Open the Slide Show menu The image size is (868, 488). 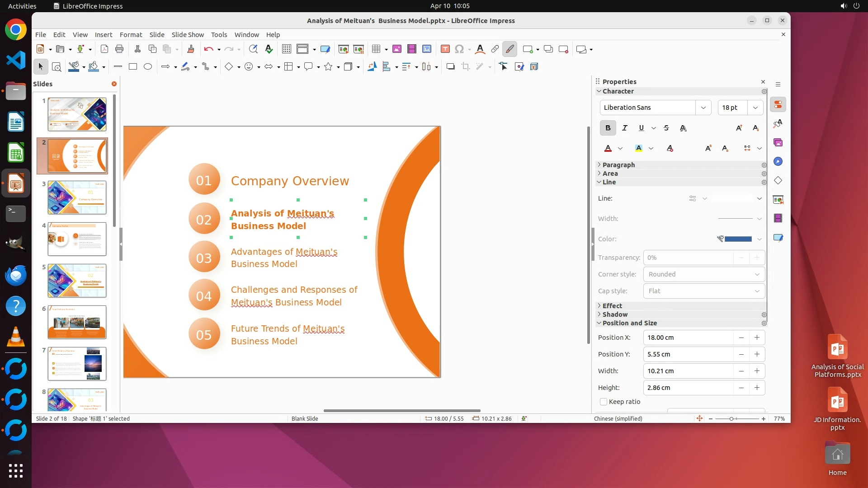pyautogui.click(x=188, y=35)
